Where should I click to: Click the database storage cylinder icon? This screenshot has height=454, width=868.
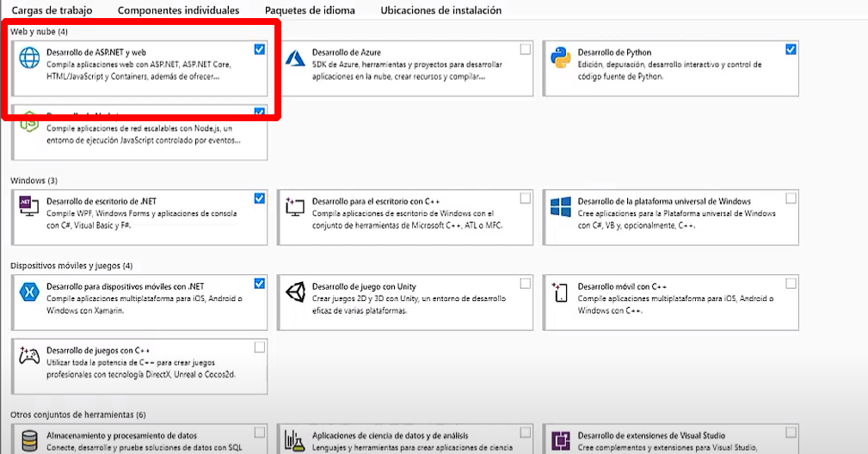coord(29,441)
